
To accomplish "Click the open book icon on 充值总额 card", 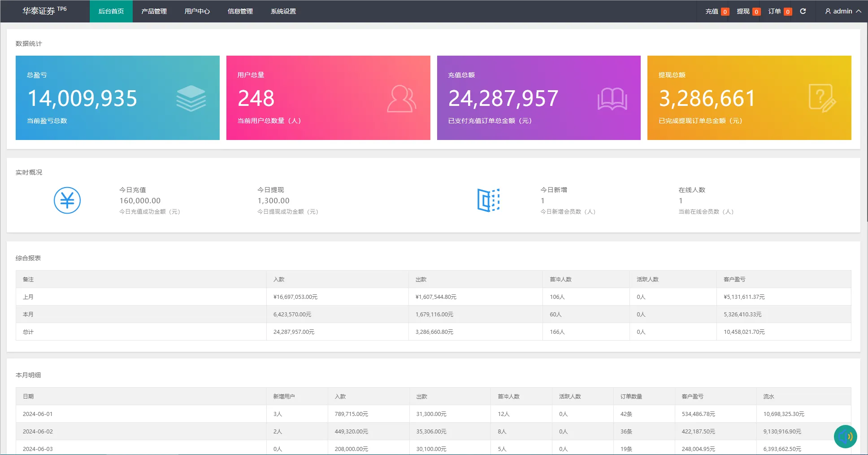I will [612, 99].
